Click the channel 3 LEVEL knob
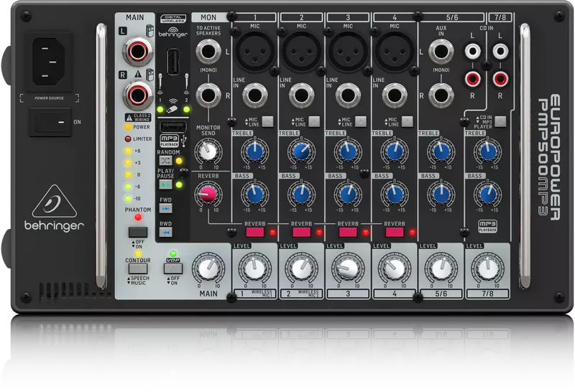 [x=348, y=269]
